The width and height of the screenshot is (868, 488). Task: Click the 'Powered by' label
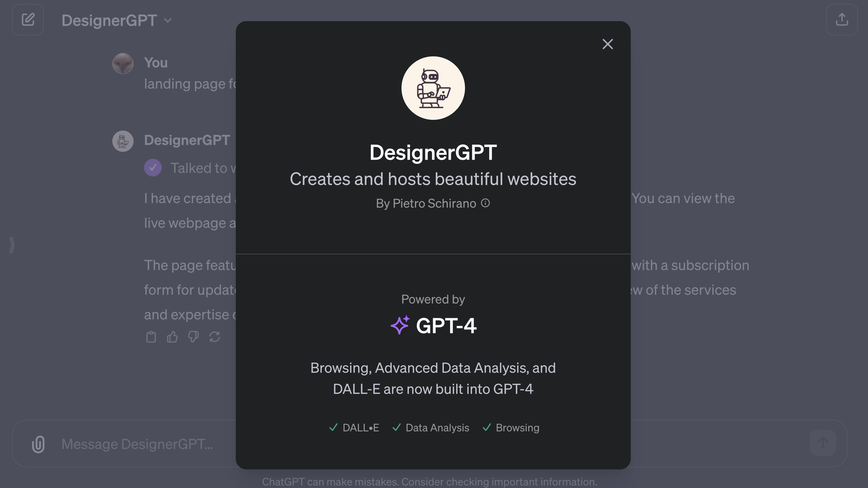[433, 299]
